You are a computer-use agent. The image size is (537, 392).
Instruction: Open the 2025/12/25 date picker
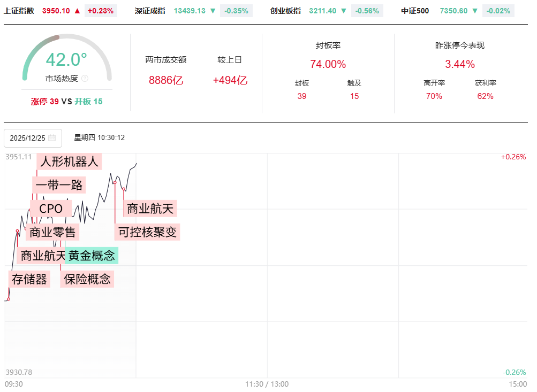(x=32, y=138)
